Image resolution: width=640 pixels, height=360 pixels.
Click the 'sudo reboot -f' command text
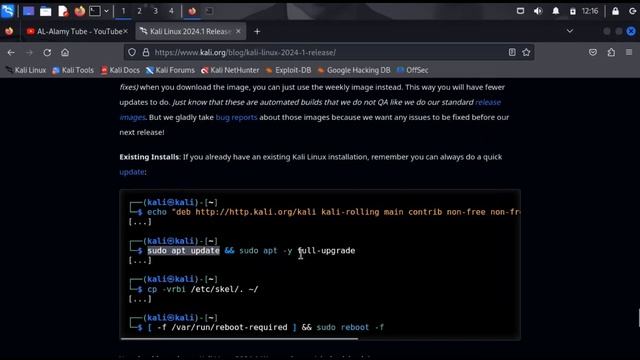[350, 327]
